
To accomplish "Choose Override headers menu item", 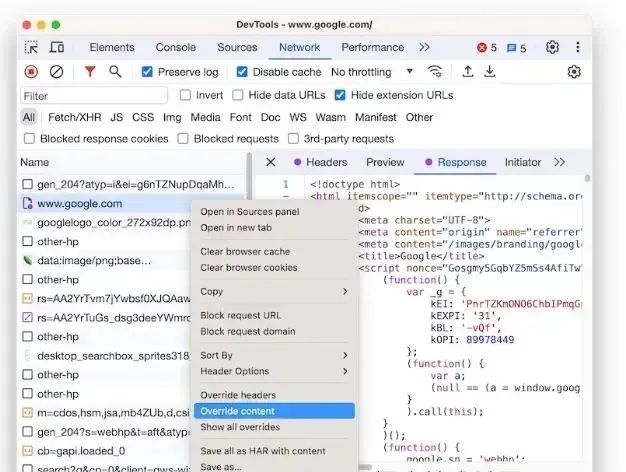I will tap(274, 395).
